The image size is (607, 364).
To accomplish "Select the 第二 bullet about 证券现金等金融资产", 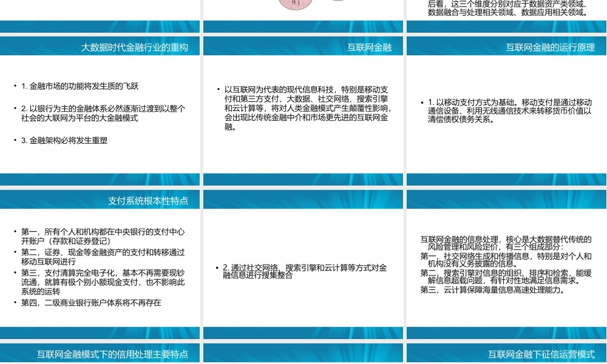I will click(101, 256).
